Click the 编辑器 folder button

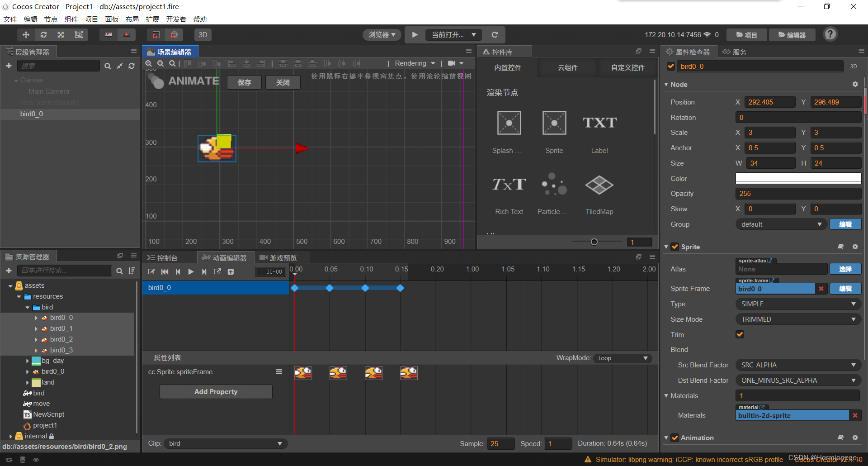tap(792, 35)
